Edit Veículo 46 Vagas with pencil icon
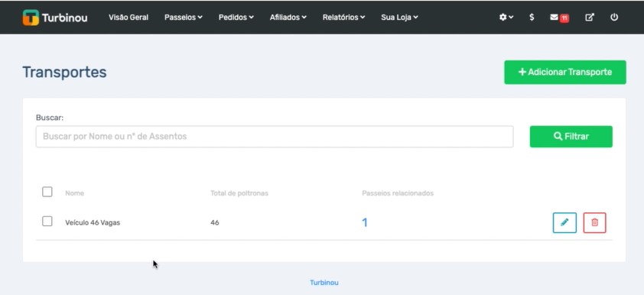 click(564, 223)
